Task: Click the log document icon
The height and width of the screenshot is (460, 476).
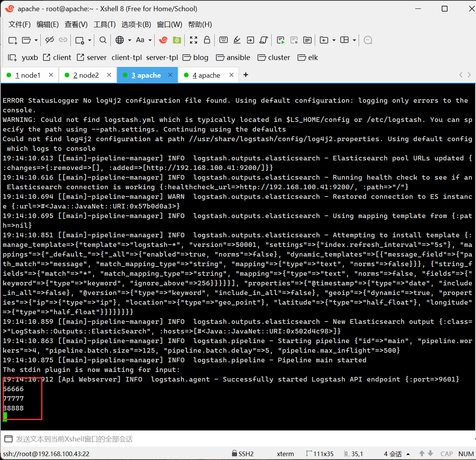Action: pos(307,40)
